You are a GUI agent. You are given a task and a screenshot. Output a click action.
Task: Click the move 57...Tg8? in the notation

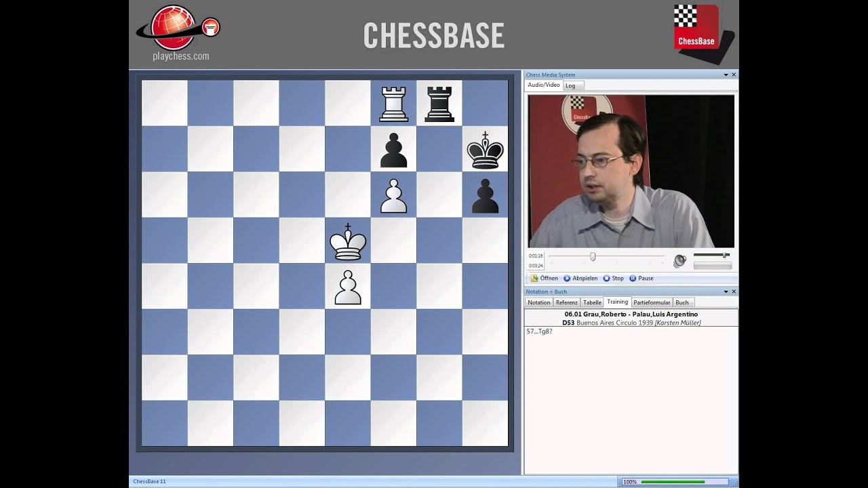pos(539,331)
